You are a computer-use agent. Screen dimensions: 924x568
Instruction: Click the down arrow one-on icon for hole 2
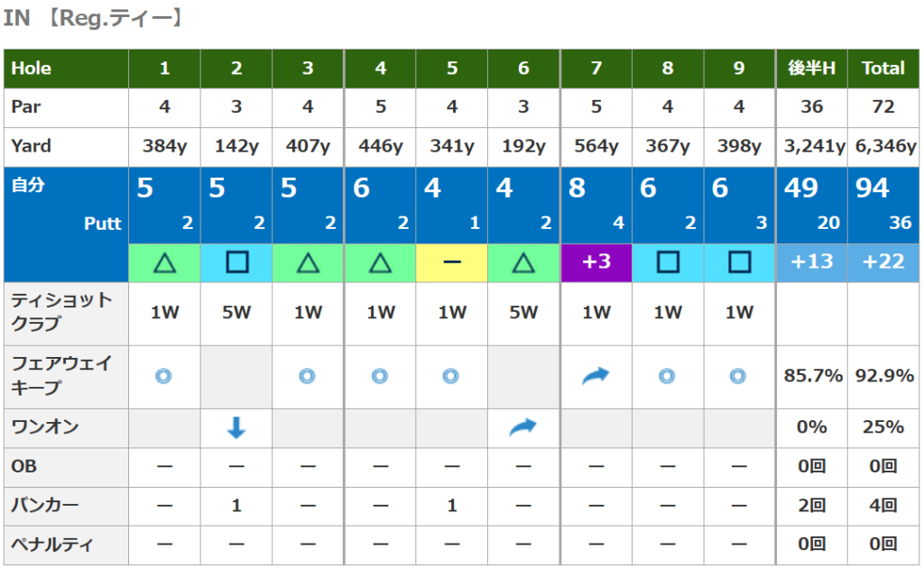[236, 427]
